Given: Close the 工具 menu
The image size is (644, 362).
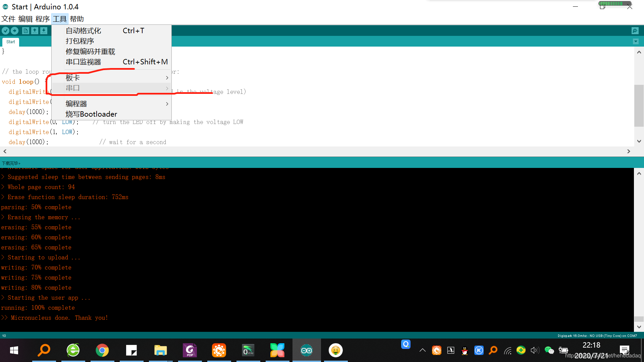Looking at the screenshot, I should pos(60,19).
